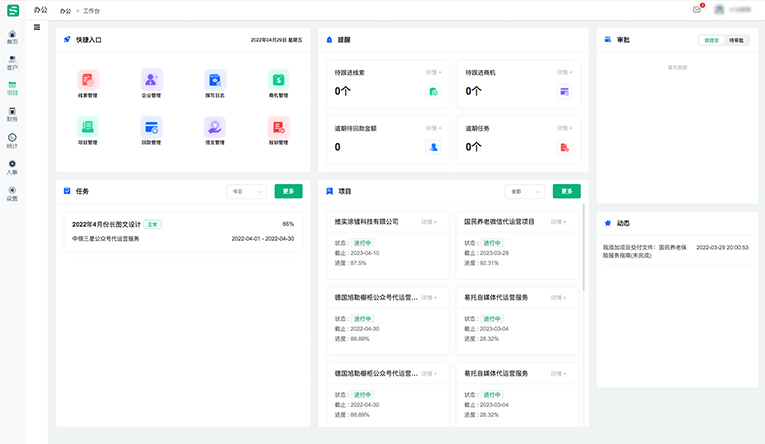The height and width of the screenshot is (444, 765).
Task: Open the 全部 project filter dropdown
Action: (525, 191)
